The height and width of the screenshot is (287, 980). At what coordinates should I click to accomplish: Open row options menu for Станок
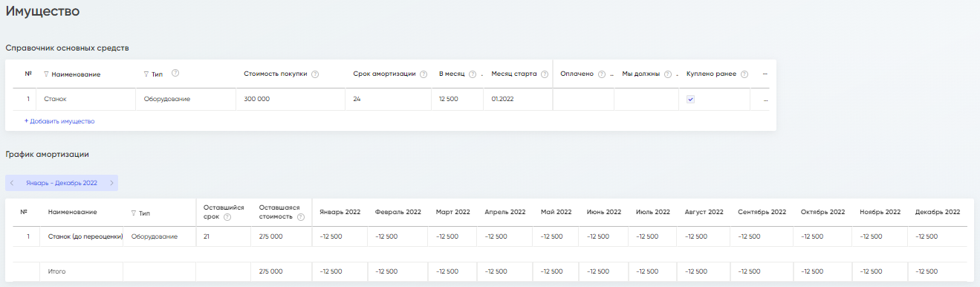(765, 99)
